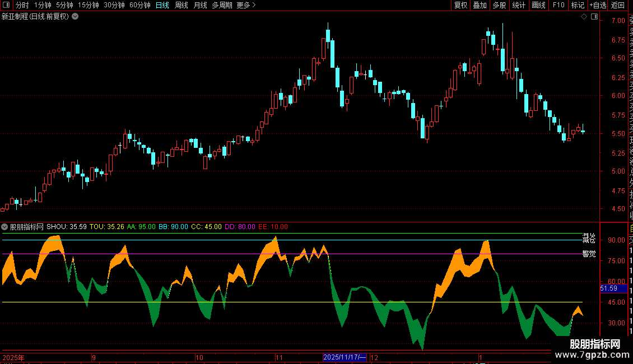Screen dimensions: 633x364
Task: Click the 2025年 label on time axis
Action: pyautogui.click(x=13, y=357)
